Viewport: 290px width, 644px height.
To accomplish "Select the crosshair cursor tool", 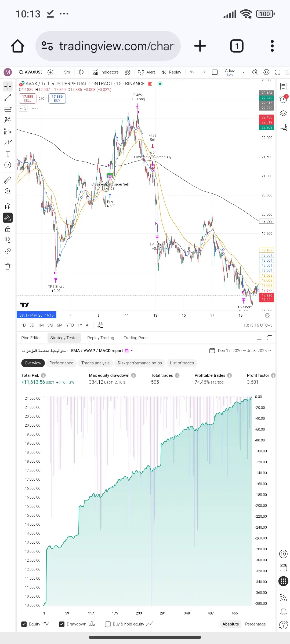I will pyautogui.click(x=8, y=86).
